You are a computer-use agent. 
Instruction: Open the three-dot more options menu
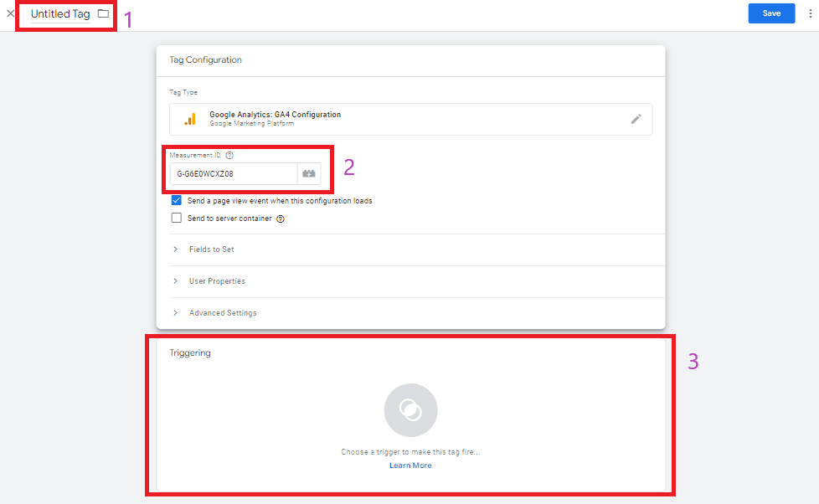(810, 13)
